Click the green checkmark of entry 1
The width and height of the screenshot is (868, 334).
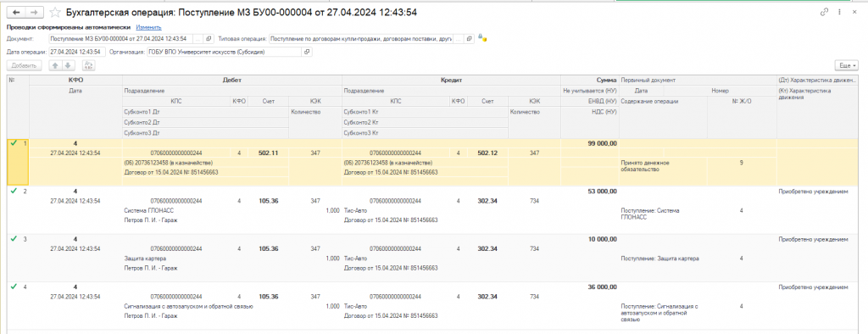coord(14,143)
